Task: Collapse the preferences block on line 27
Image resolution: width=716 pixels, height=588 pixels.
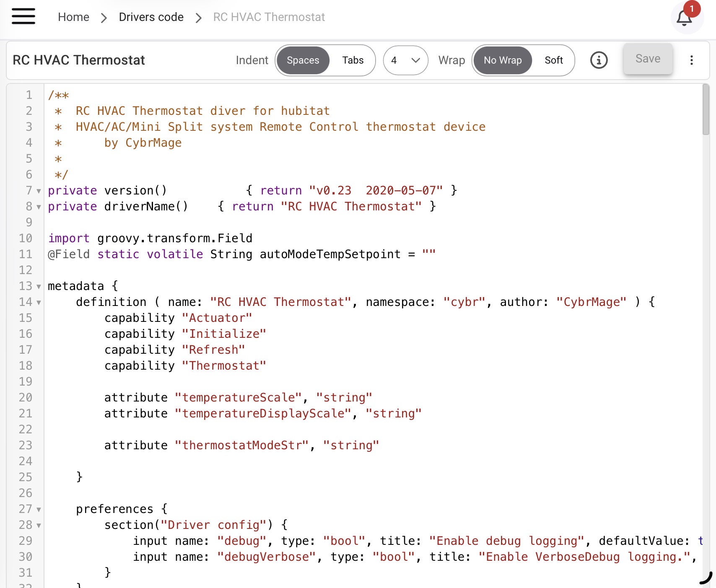Action: (x=39, y=510)
